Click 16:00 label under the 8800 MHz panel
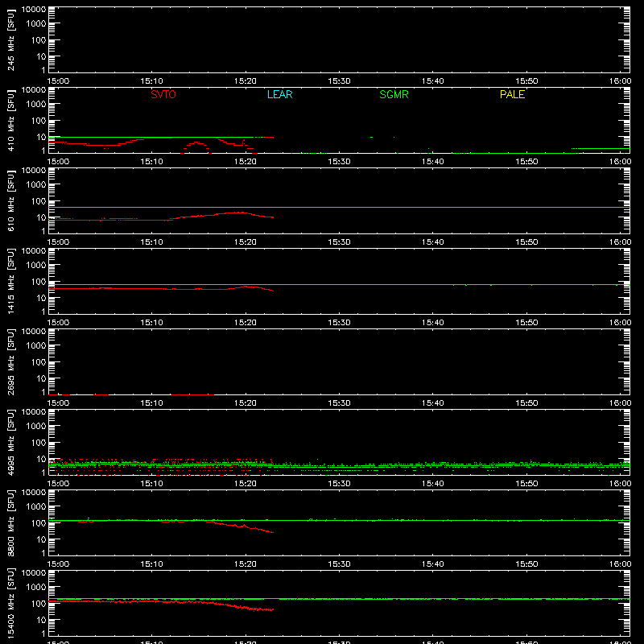Viewport: 644px width, 644px height. pyautogui.click(x=620, y=564)
